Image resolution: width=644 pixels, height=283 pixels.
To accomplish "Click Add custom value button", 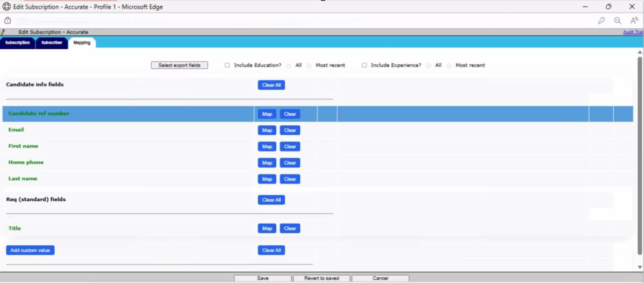I will 30,250.
